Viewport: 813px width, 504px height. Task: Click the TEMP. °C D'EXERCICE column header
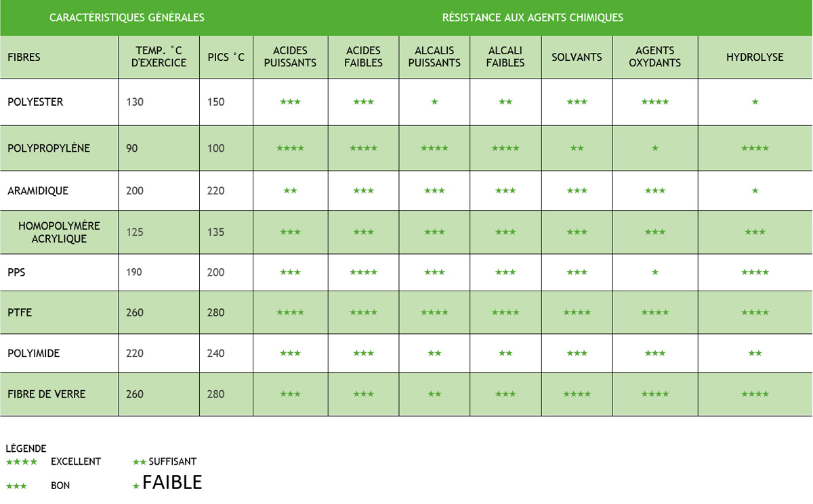(x=159, y=57)
